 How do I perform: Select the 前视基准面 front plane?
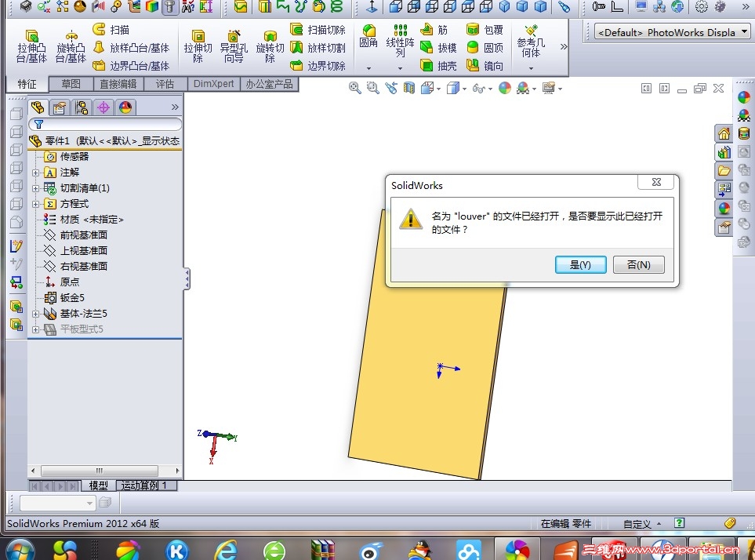76,235
